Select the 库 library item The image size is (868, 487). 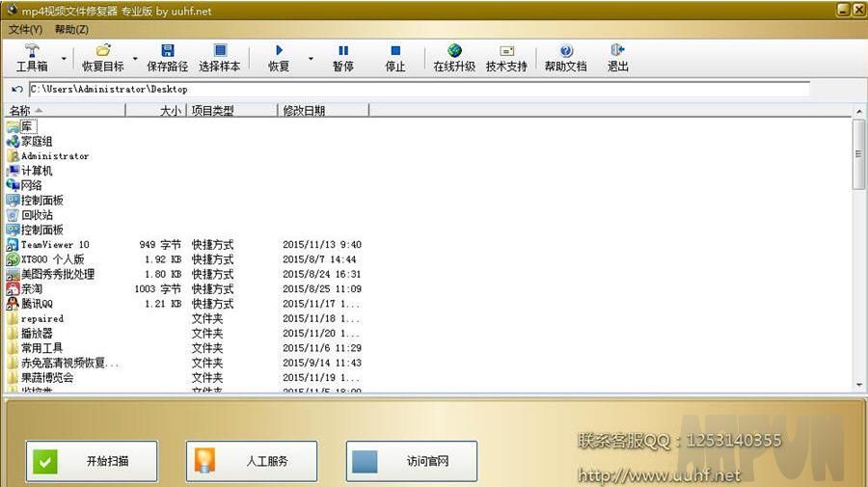pyautogui.click(x=21, y=126)
